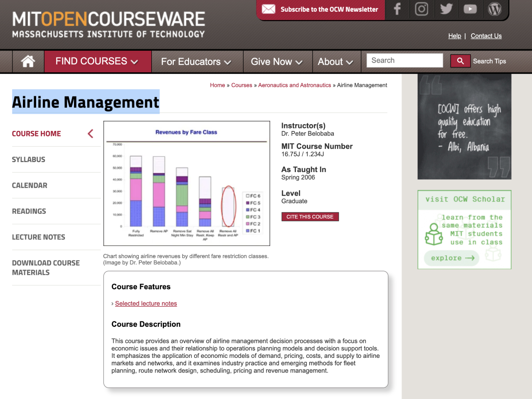Click Courses in the breadcrumb
Viewport: 532px width, 399px height.
point(242,85)
